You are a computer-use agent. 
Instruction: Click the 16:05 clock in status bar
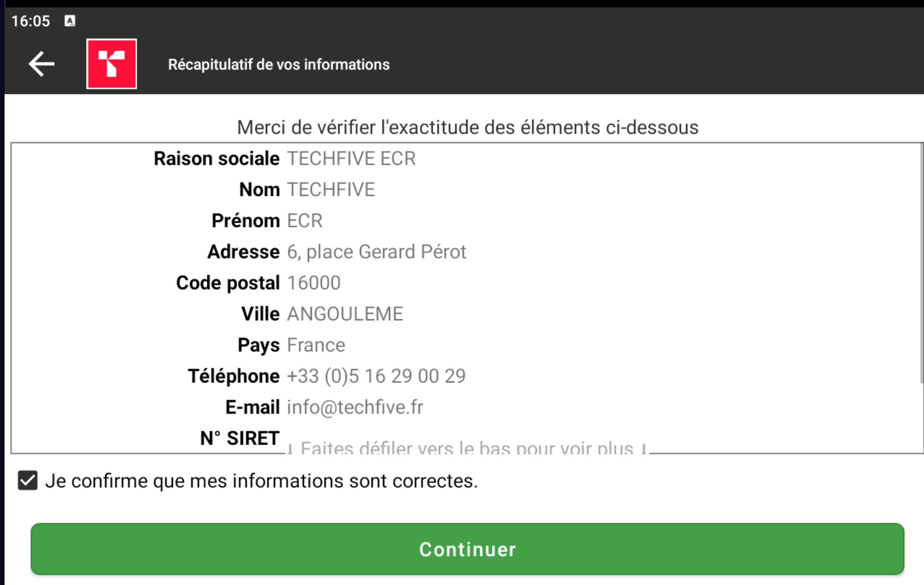pos(31,21)
